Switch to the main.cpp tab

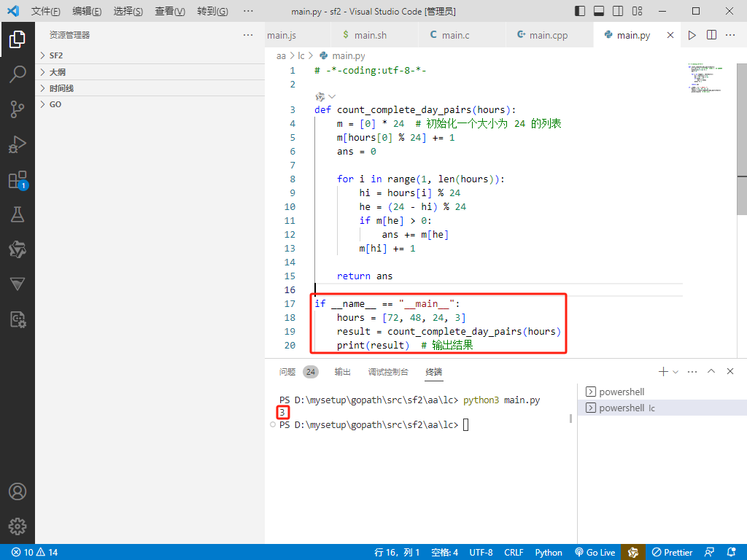[549, 35]
